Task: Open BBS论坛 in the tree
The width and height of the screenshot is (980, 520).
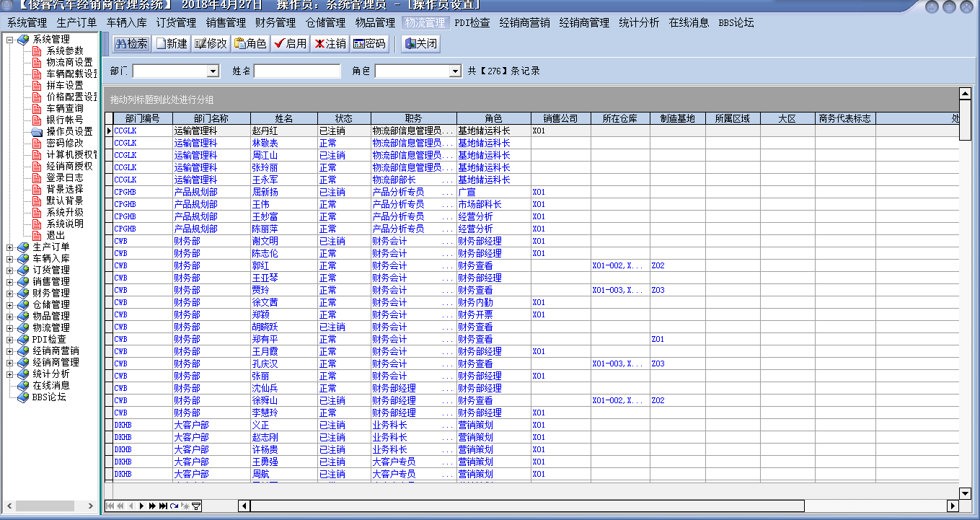Action: (x=49, y=397)
